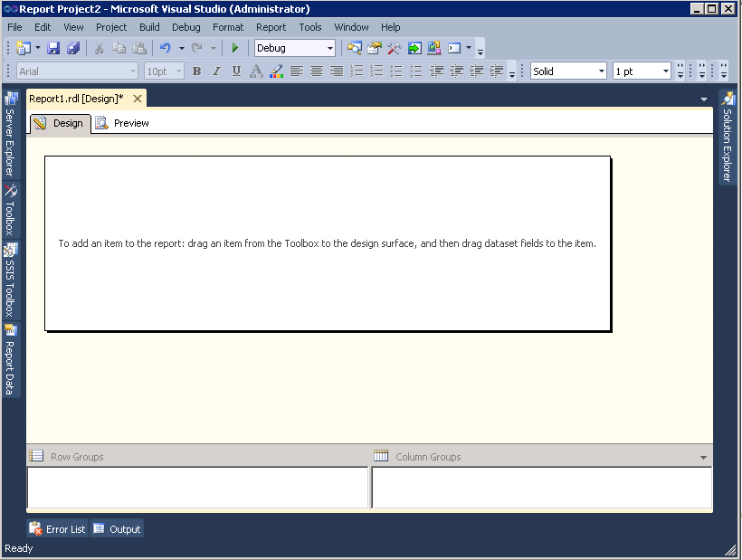Open Find in Files using the binoculars icon
The image size is (742, 560).
pos(355,48)
